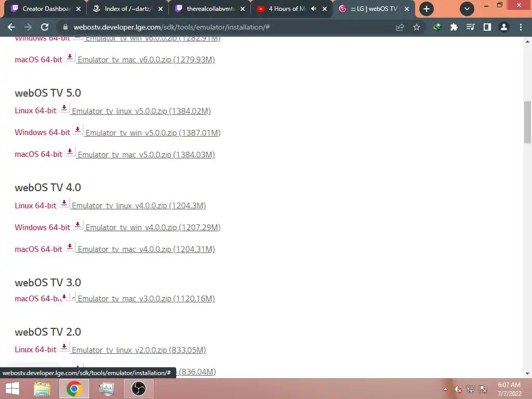This screenshot has height=399, width=532.
Task: Download Emulator_tv_win_v4.0.0.zip link
Action: pyautogui.click(x=153, y=228)
